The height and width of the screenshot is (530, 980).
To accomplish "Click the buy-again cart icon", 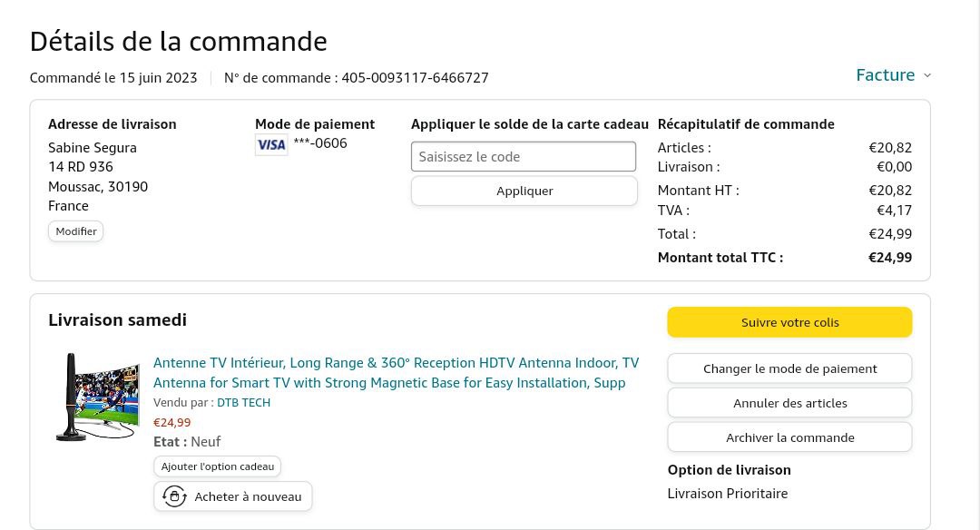I will point(174,496).
